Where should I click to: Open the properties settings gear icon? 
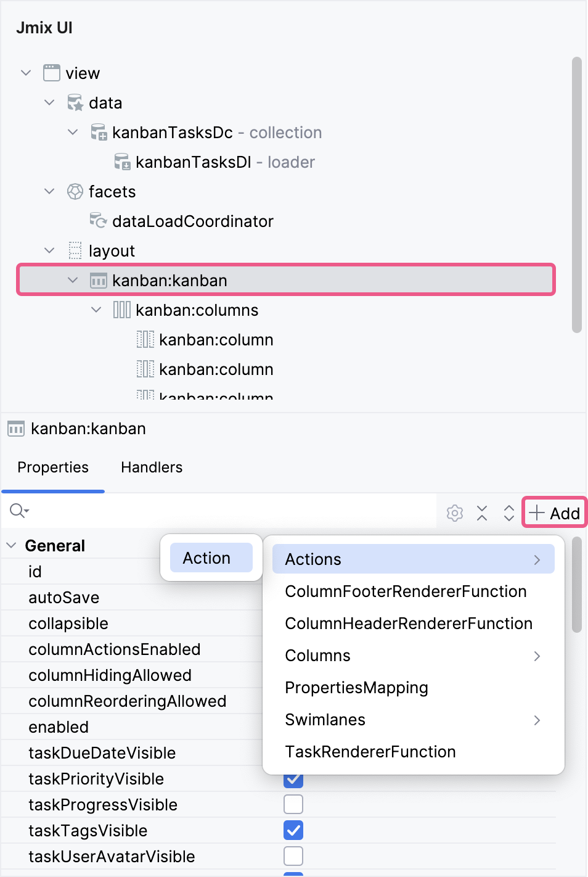click(x=454, y=513)
